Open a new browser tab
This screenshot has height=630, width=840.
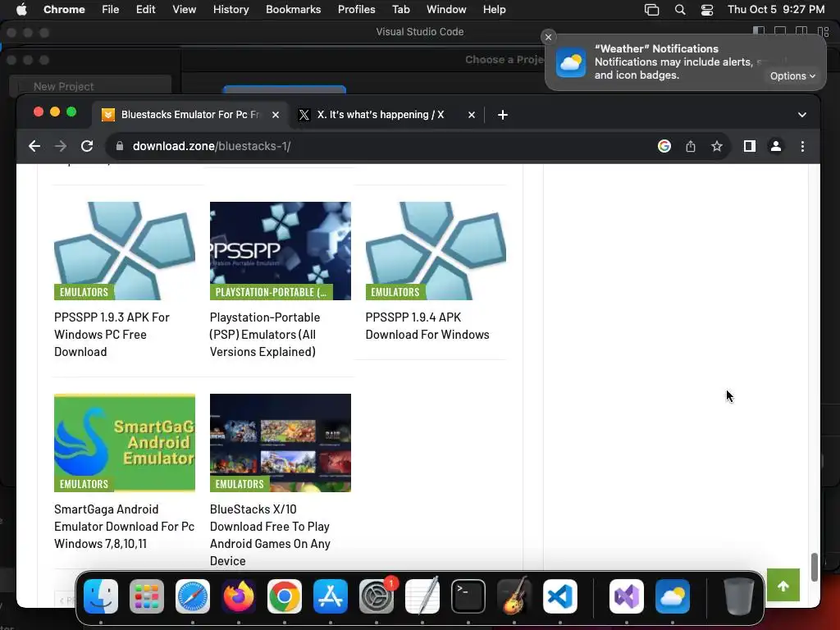pos(503,115)
